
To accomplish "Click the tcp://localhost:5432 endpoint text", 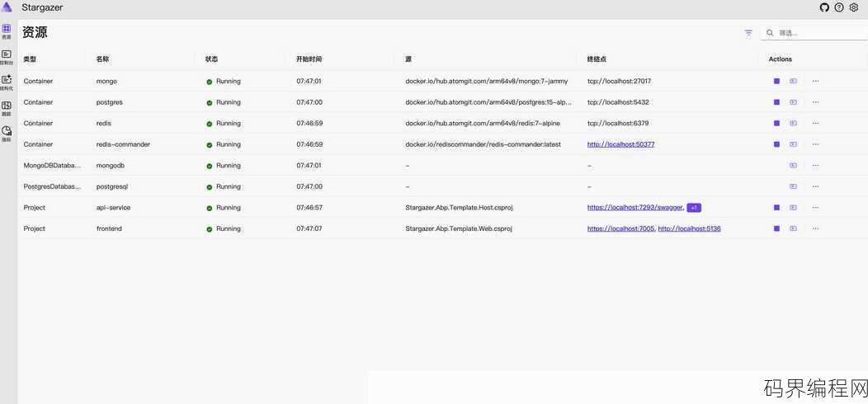I will (x=618, y=102).
